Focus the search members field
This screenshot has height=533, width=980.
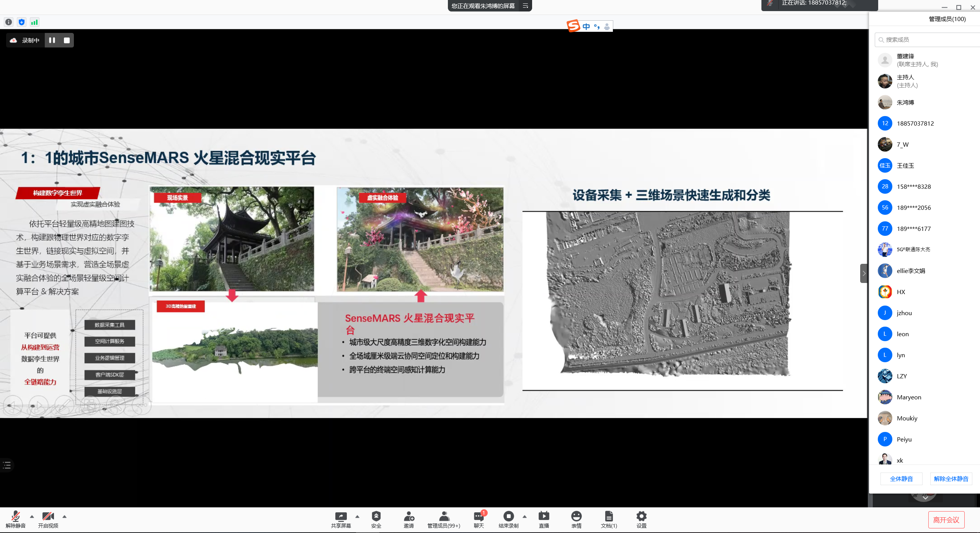(x=927, y=39)
